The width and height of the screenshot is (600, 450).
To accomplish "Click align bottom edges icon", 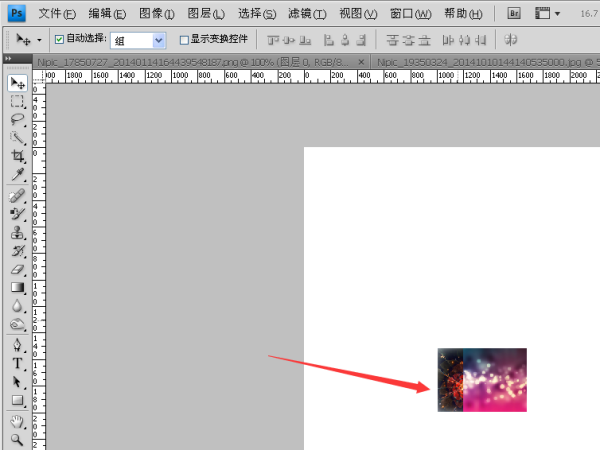I will (x=305, y=40).
